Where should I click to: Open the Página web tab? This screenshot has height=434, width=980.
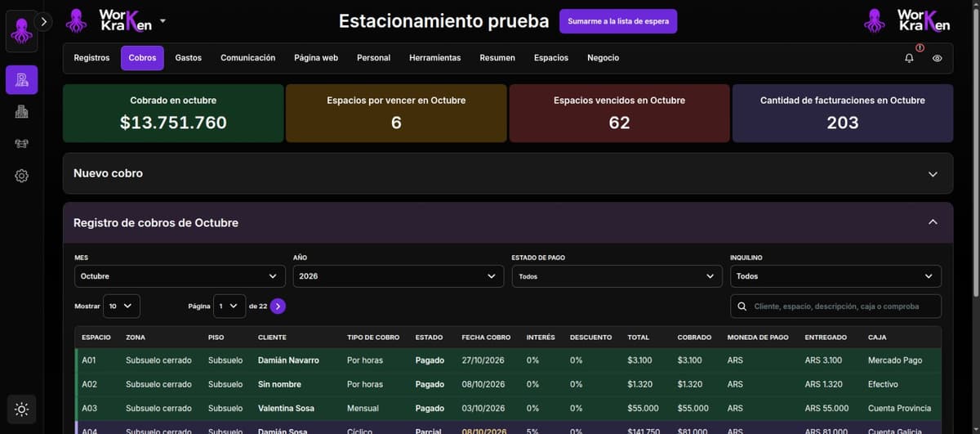tap(316, 58)
